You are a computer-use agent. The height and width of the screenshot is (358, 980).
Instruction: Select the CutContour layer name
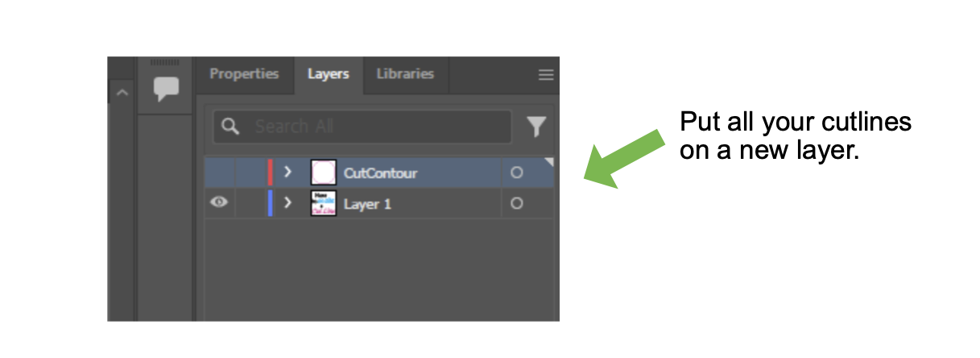tap(381, 173)
